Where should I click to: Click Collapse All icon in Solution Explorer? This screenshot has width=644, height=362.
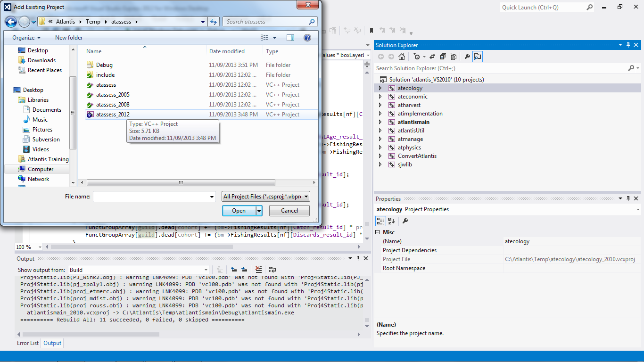442,57
